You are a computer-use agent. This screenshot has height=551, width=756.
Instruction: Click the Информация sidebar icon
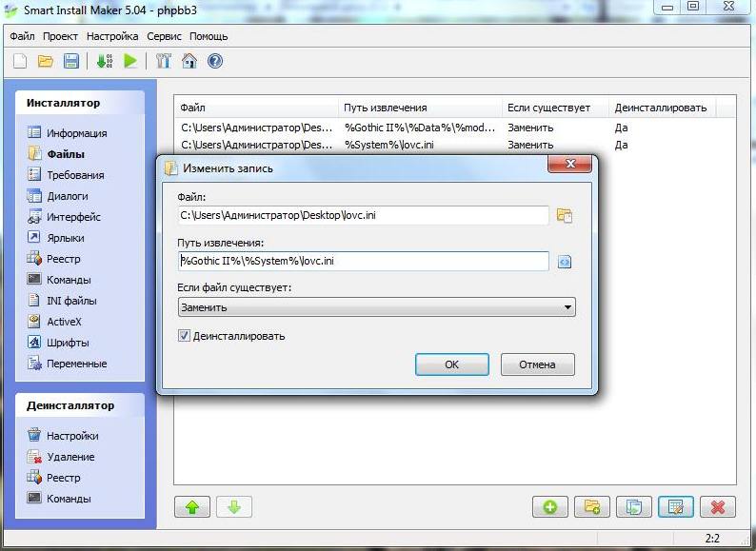[x=34, y=132]
